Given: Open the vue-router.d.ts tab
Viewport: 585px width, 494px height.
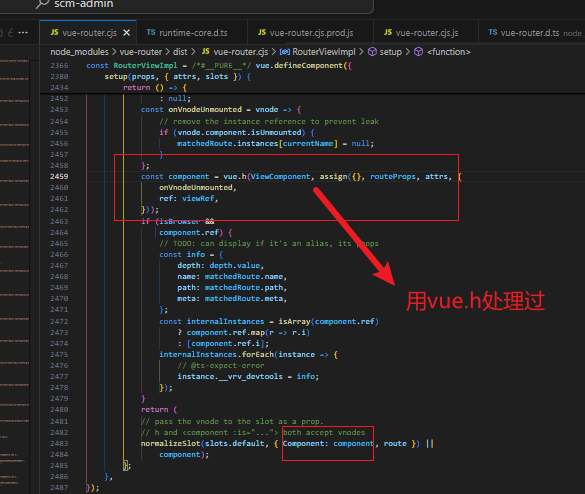Looking at the screenshot, I should (x=532, y=33).
